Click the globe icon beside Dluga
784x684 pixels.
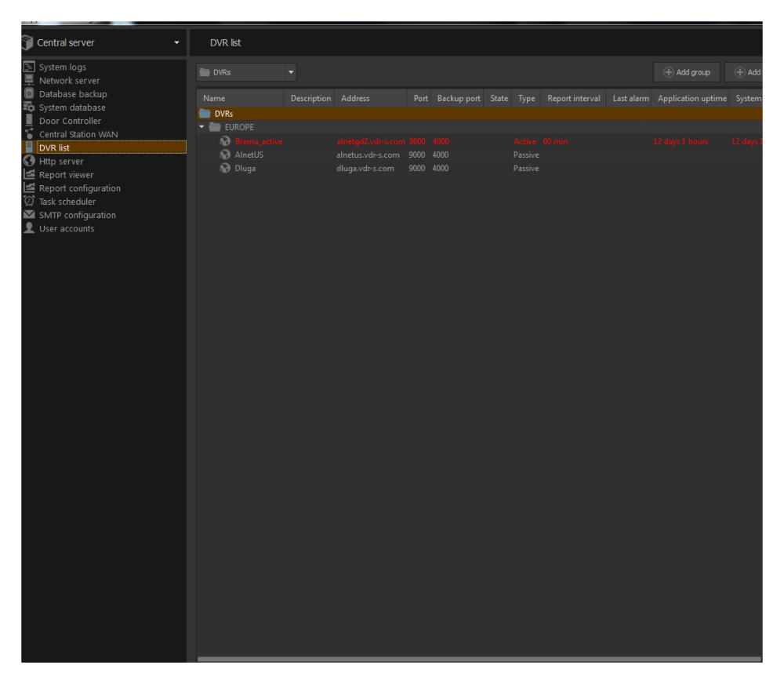pos(225,169)
